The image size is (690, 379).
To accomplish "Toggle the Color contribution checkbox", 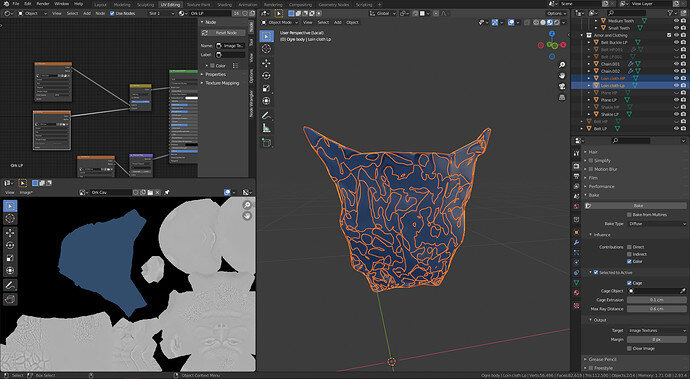I will (629, 261).
